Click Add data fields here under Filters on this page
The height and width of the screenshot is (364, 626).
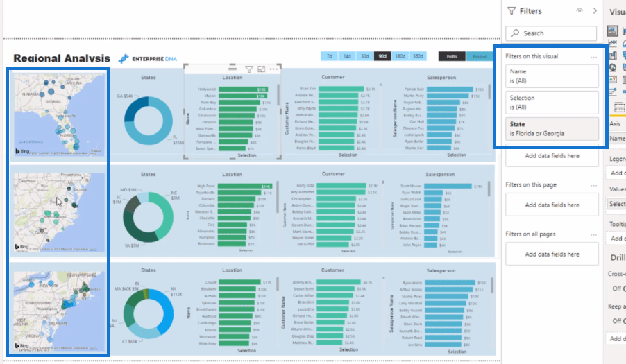pos(552,205)
